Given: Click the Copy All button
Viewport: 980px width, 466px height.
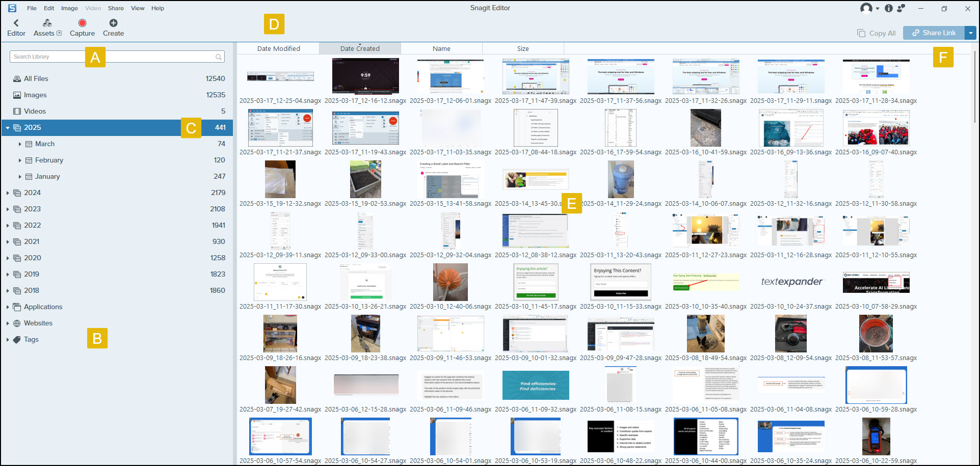Looking at the screenshot, I should coord(877,33).
